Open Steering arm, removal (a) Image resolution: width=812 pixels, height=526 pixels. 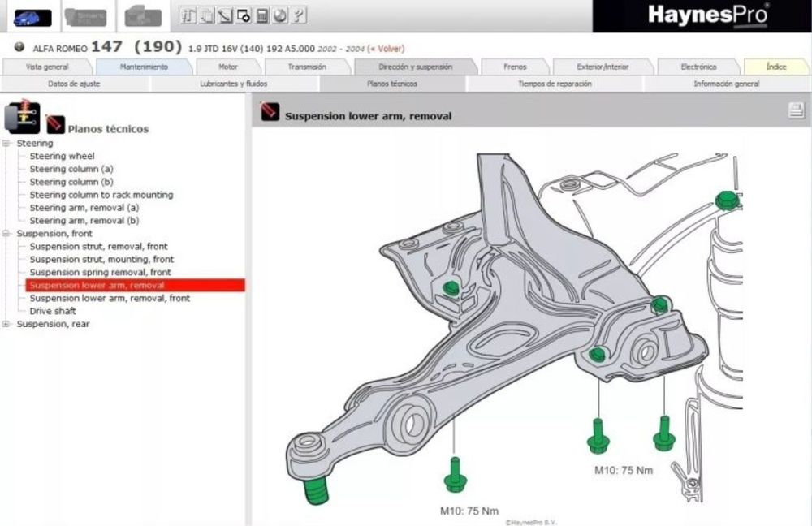(x=84, y=208)
